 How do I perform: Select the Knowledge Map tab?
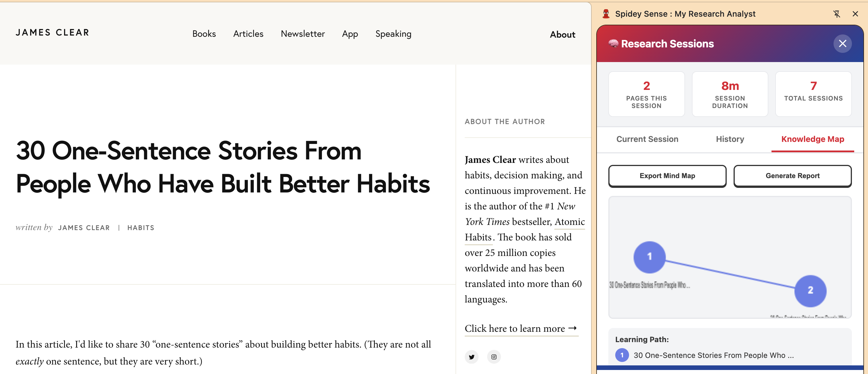(812, 139)
